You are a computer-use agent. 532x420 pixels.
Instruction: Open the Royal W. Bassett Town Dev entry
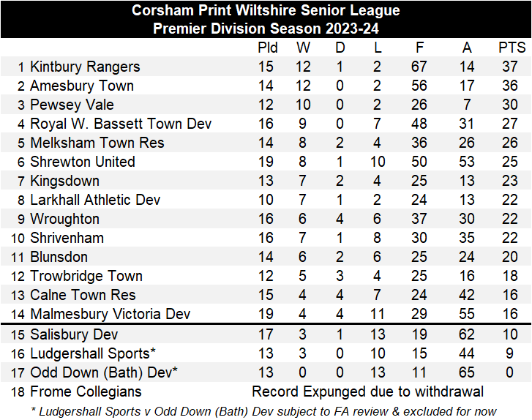[121, 124]
